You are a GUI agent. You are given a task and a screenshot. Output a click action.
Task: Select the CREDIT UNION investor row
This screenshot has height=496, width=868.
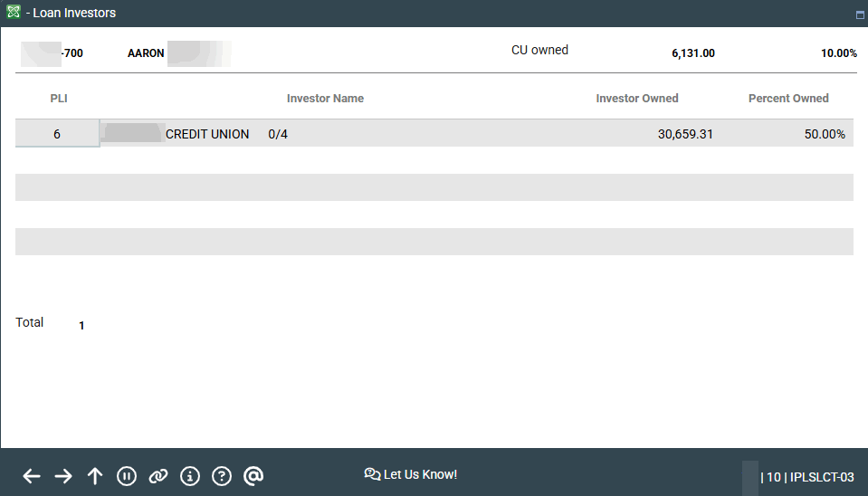click(x=206, y=134)
